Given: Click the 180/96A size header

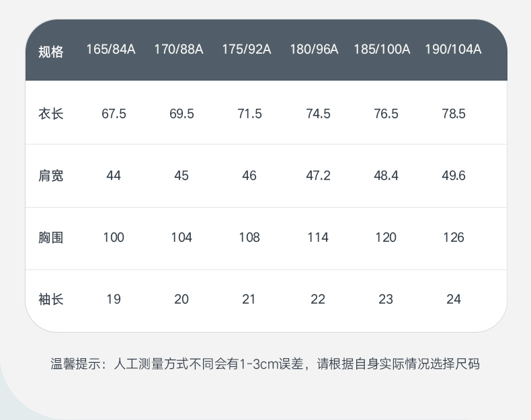Looking at the screenshot, I should (314, 50).
